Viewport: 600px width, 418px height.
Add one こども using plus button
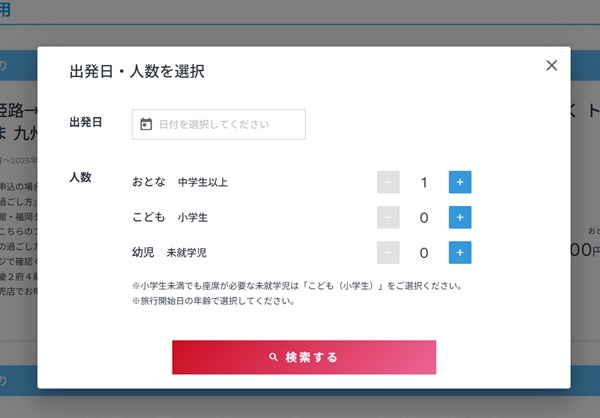(x=460, y=217)
